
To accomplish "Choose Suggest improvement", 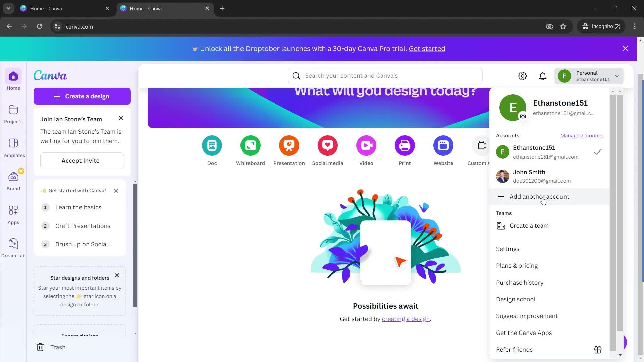I will point(549,316).
